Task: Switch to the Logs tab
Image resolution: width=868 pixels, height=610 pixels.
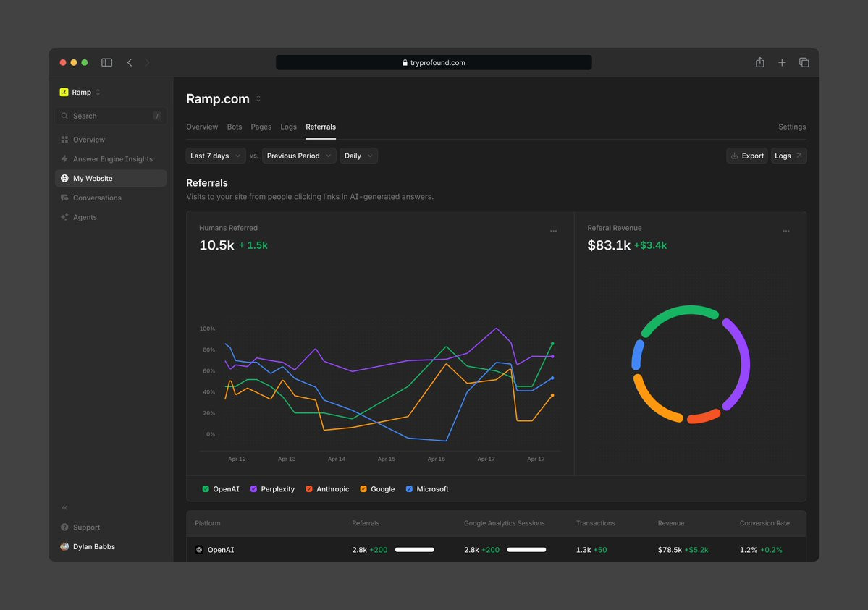Action: 288,127
